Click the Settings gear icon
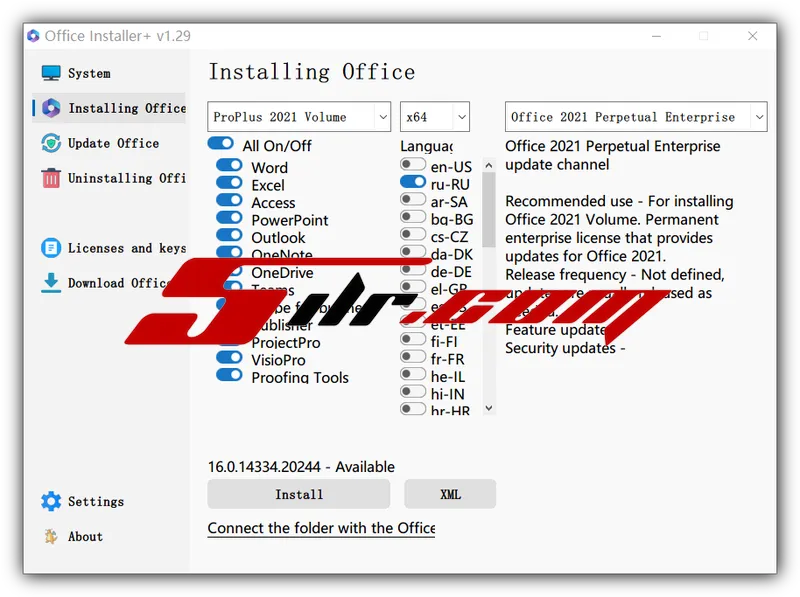The width and height of the screenshot is (800, 597). point(51,502)
